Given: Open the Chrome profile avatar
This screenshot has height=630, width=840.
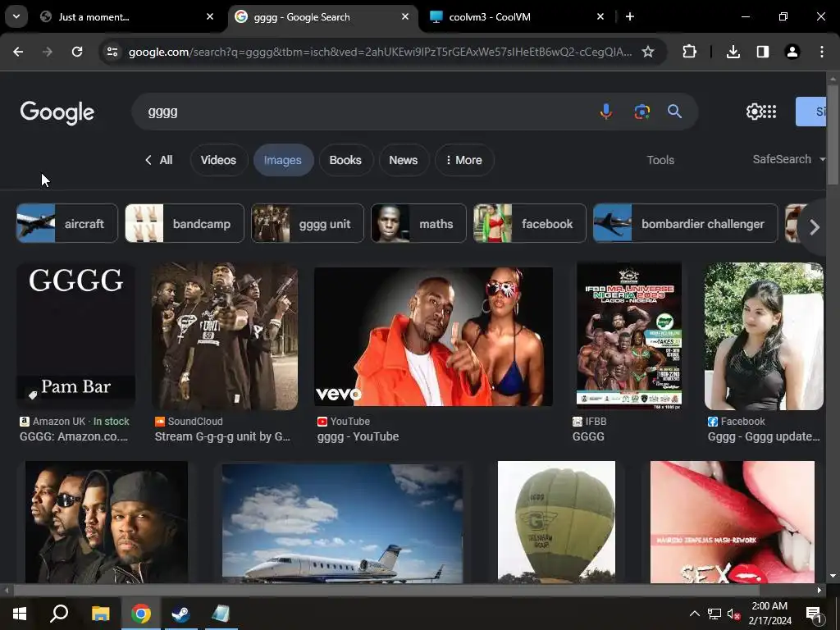Looking at the screenshot, I should (x=792, y=52).
